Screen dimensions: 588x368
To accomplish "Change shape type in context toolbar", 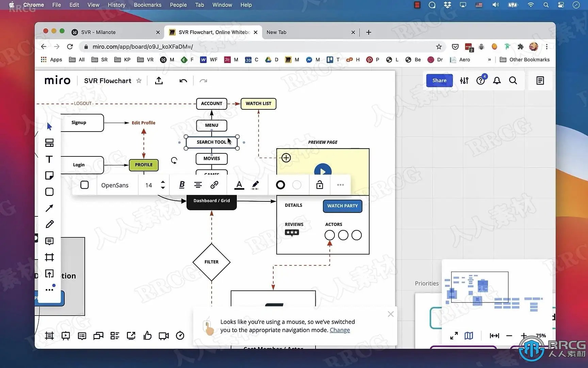I will point(84,185).
